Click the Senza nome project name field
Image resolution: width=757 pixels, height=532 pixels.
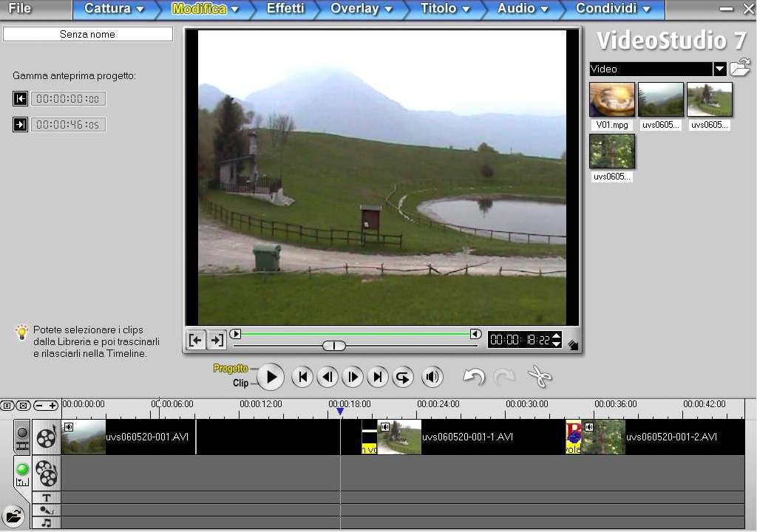(87, 35)
